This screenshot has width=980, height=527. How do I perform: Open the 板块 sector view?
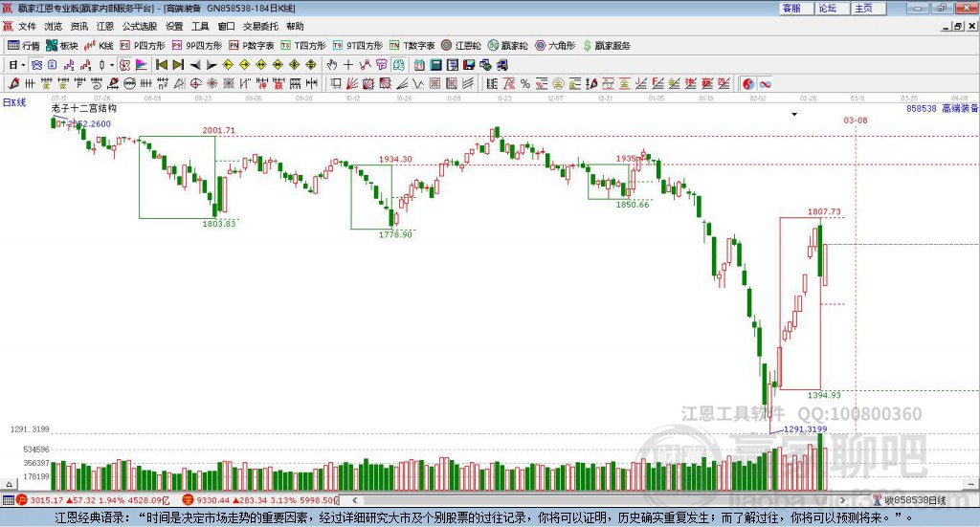click(62, 46)
